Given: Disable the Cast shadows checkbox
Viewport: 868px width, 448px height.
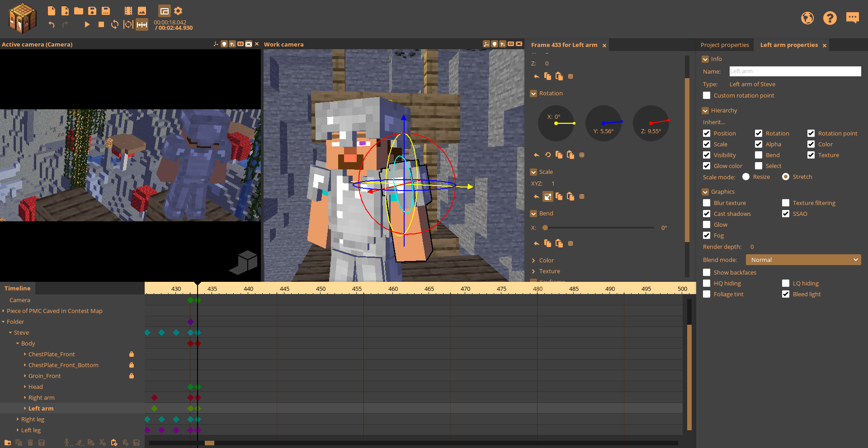Looking at the screenshot, I should [706, 214].
